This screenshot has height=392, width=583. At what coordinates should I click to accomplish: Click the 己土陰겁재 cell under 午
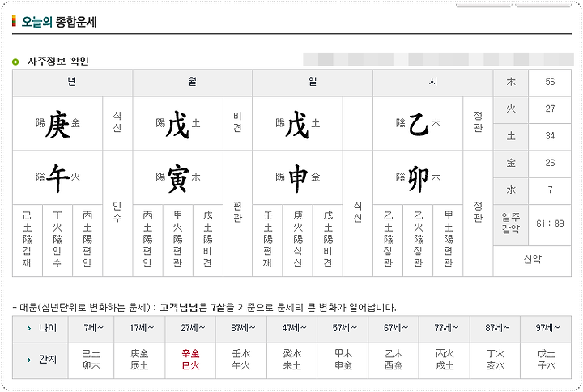click(x=28, y=240)
